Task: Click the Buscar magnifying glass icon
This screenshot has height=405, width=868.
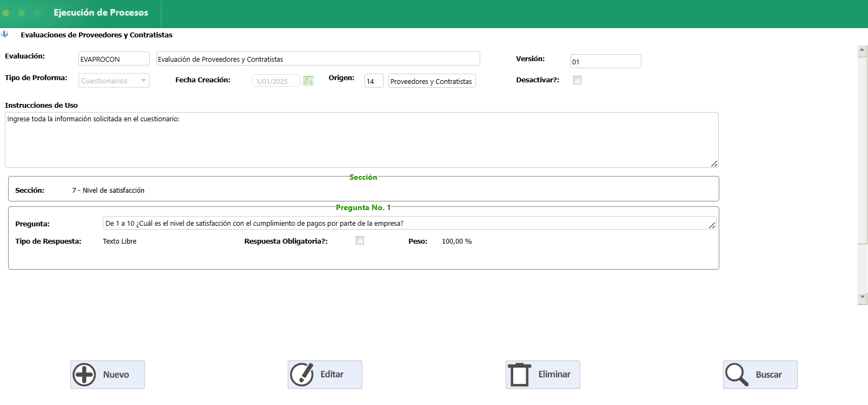Action: pos(737,375)
